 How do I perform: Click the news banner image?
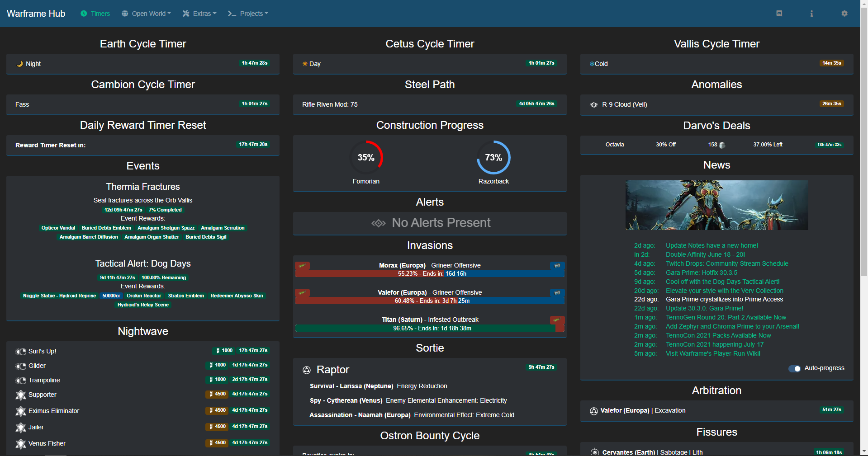point(717,205)
